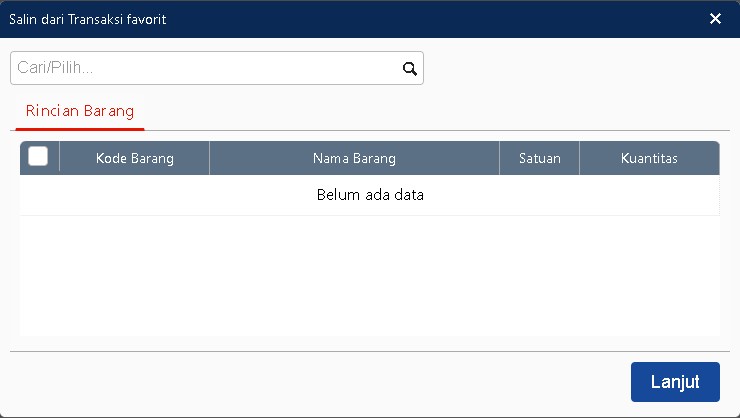Screen dimensions: 740x418
Task: Click the Belum ada data row
Action: (370, 195)
